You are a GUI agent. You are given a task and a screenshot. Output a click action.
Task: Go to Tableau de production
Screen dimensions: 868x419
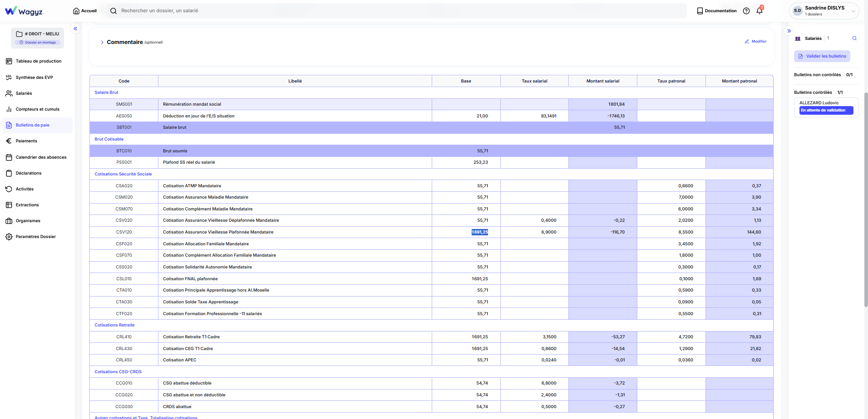(x=38, y=61)
